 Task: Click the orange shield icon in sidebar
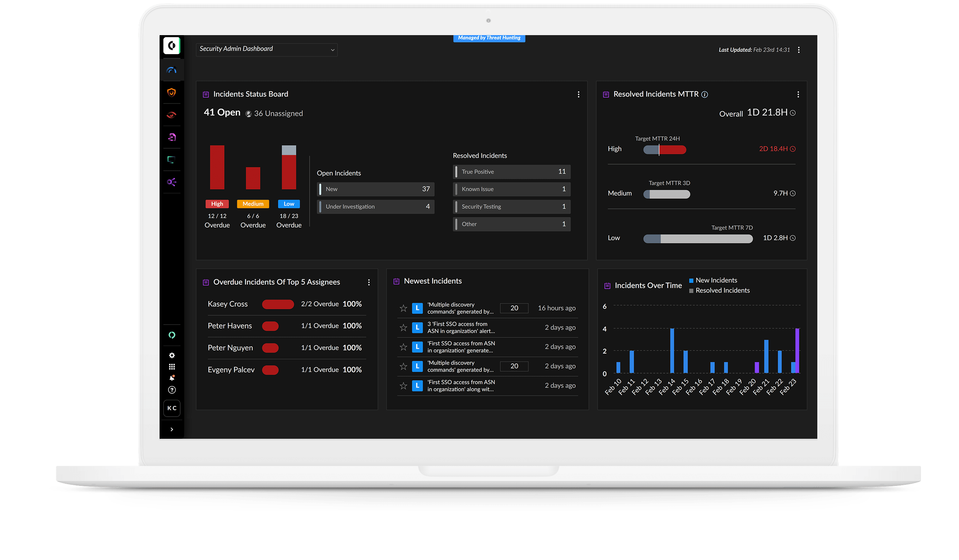(x=172, y=92)
